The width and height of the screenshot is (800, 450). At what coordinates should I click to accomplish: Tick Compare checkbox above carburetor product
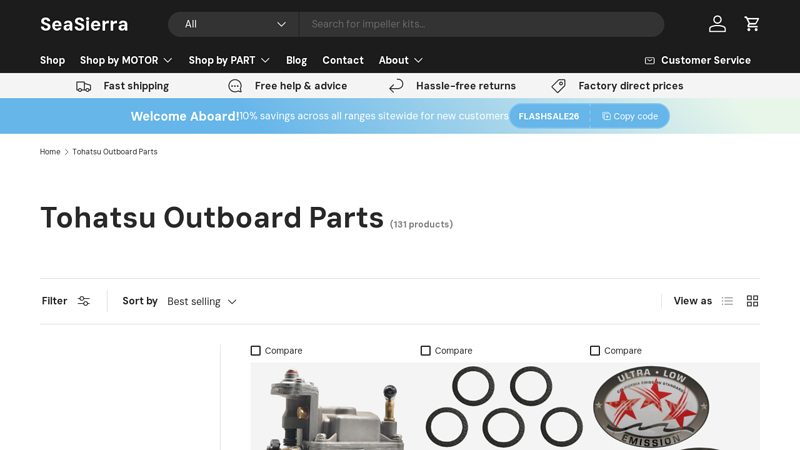(x=256, y=351)
